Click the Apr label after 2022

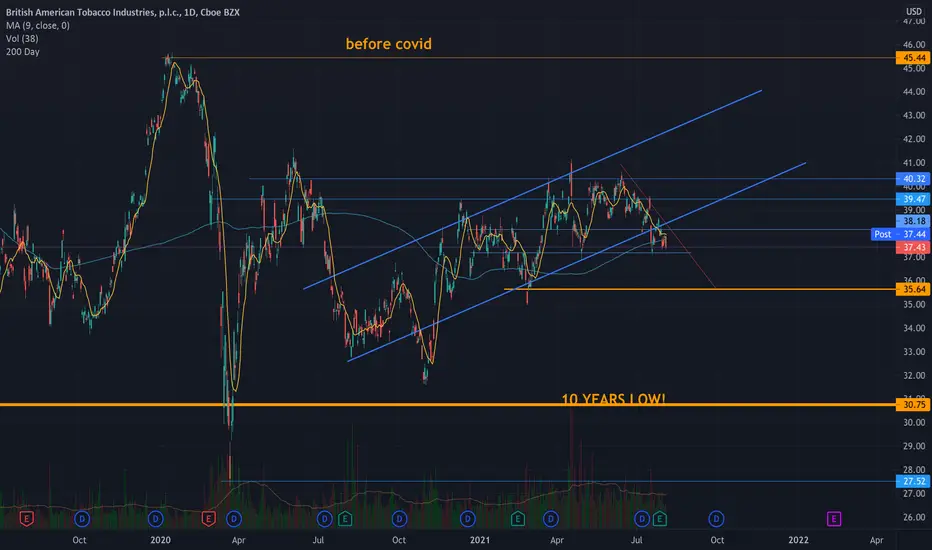876,540
